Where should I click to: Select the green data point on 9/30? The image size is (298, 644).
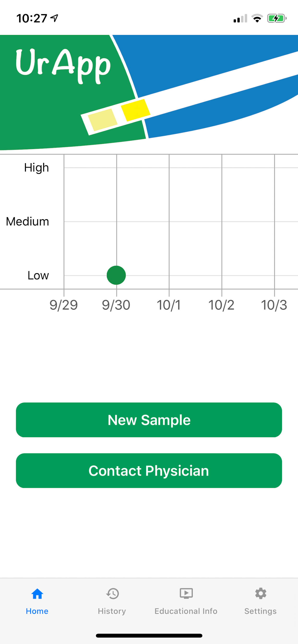tap(116, 275)
